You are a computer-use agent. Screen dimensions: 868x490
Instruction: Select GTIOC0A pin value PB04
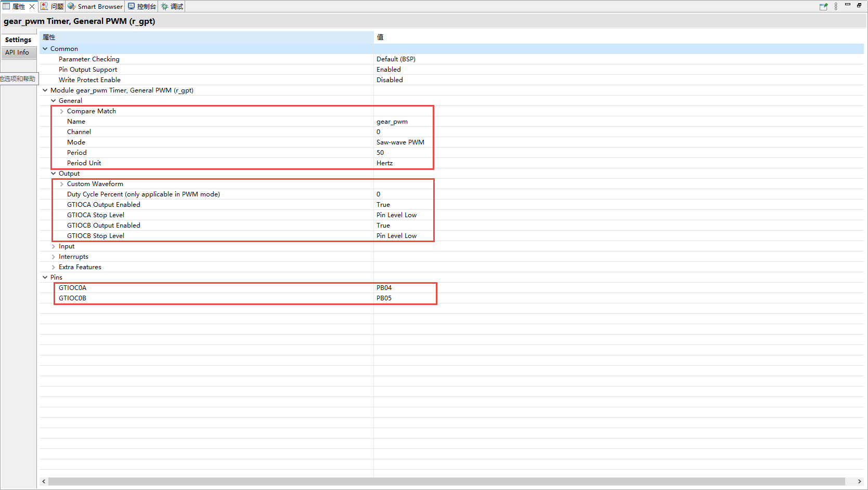[384, 288]
